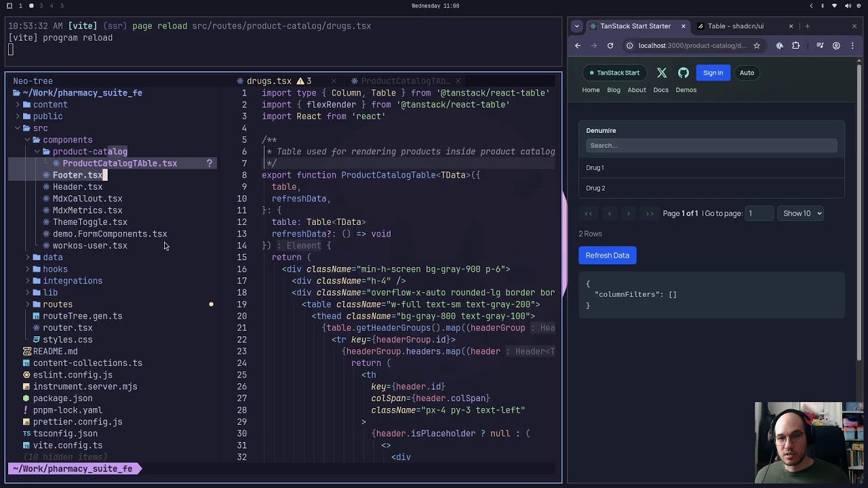Go to previous page of table pagination
868x488 pixels.
pos(609,213)
